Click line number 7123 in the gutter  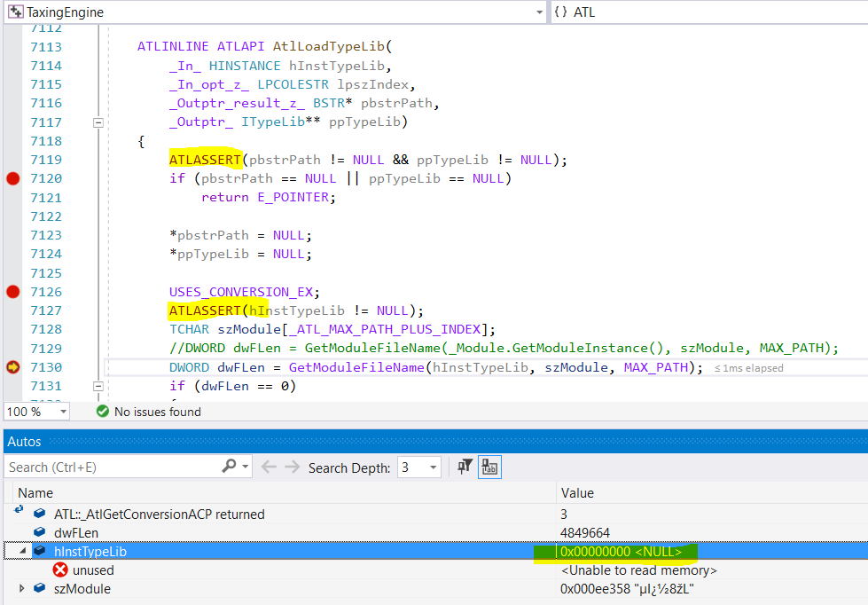pos(46,235)
